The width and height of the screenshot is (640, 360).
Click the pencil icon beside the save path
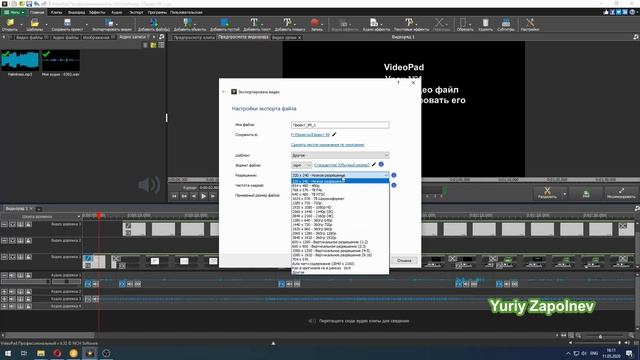coord(334,134)
